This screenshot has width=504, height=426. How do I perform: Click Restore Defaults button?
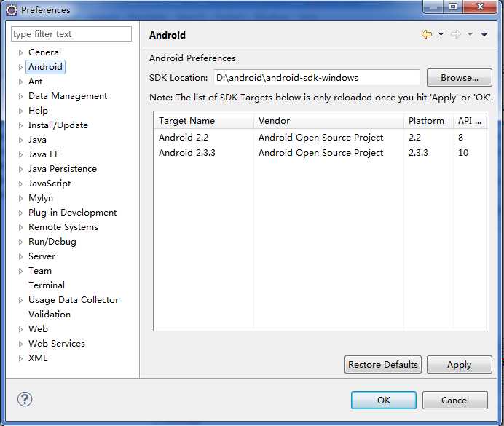[383, 365]
